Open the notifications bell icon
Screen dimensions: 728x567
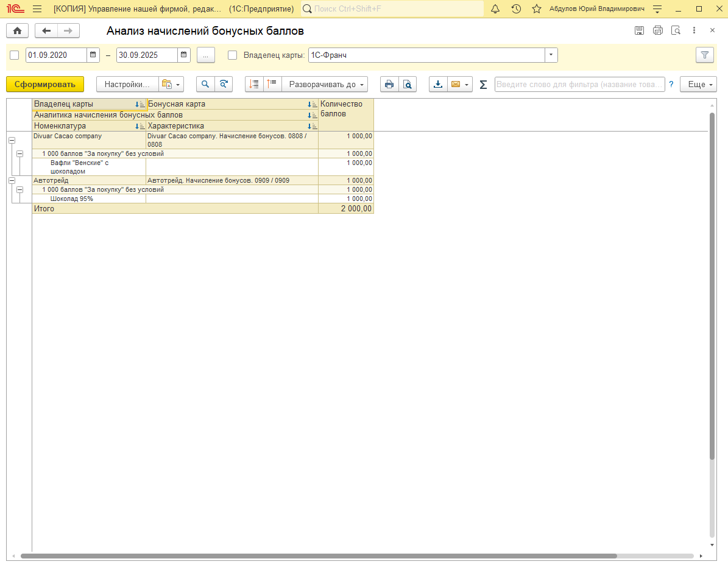(x=495, y=9)
